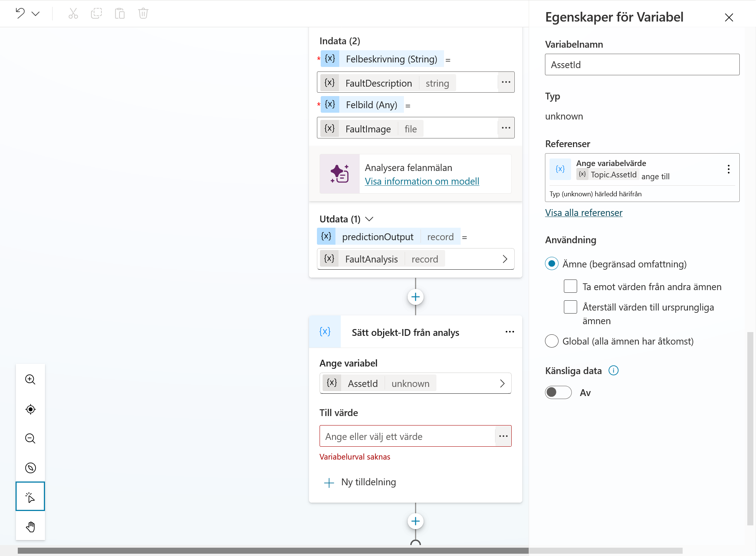This screenshot has height=556, width=756.
Task: Select the hand pan tool
Action: click(30, 526)
